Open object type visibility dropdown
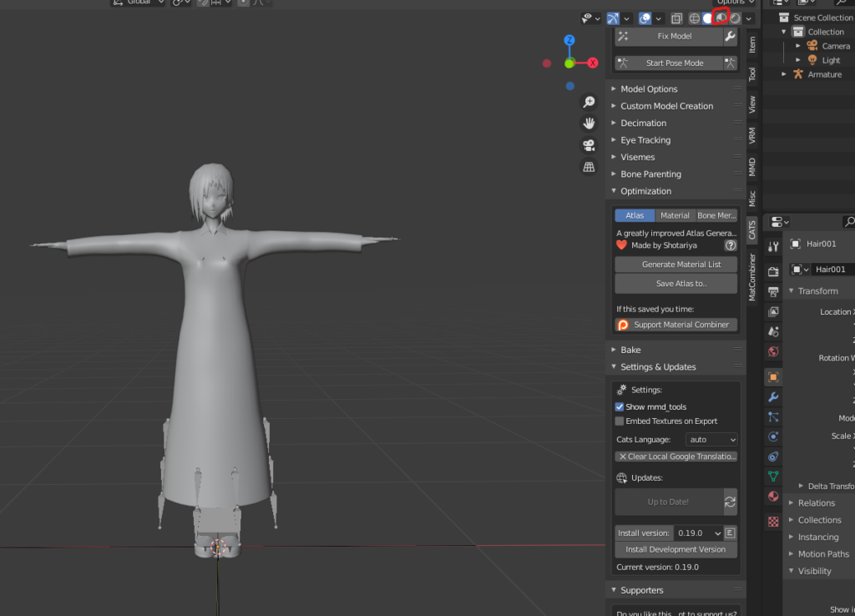Image resolution: width=855 pixels, height=616 pixels. tap(591, 18)
